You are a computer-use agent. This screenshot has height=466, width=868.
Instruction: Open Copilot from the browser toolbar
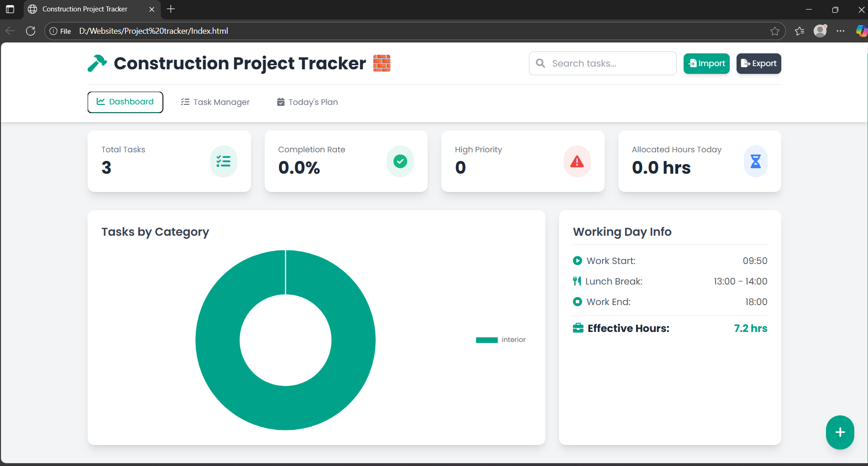(x=861, y=31)
